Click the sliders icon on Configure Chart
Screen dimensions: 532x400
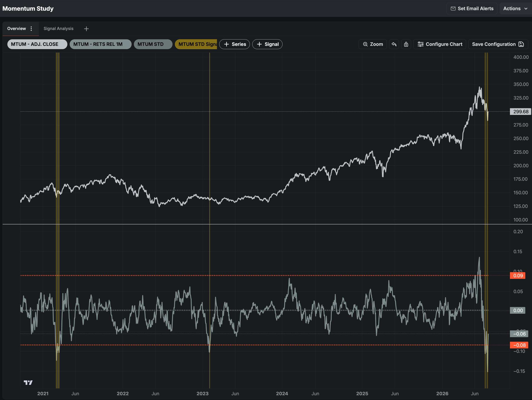pyautogui.click(x=420, y=44)
